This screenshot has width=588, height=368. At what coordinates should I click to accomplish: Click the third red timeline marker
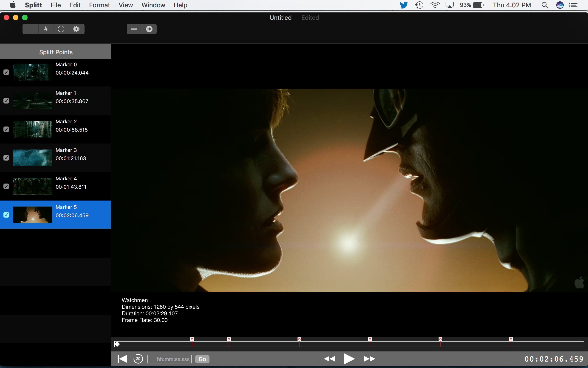tap(299, 339)
